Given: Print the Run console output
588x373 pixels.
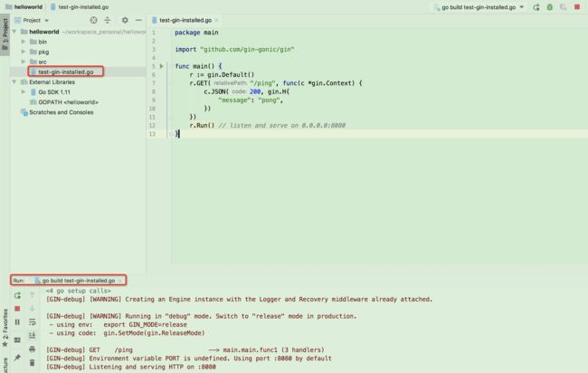Looking at the screenshot, I should (33, 349).
